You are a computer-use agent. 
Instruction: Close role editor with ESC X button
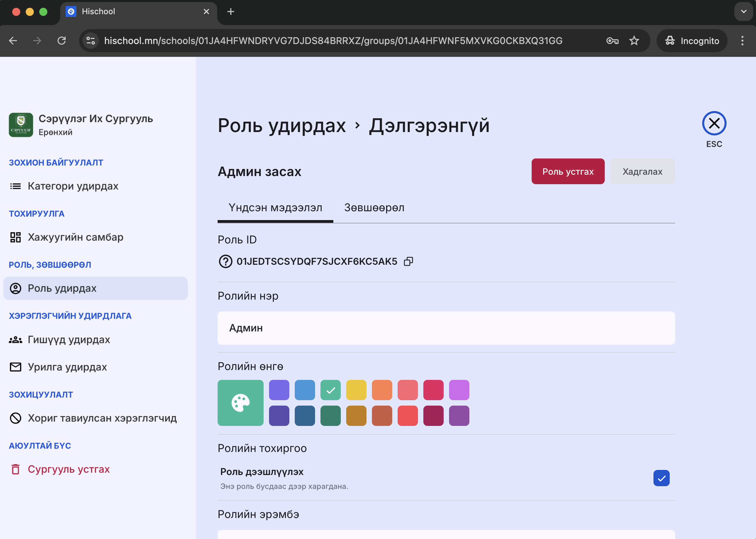click(x=714, y=123)
